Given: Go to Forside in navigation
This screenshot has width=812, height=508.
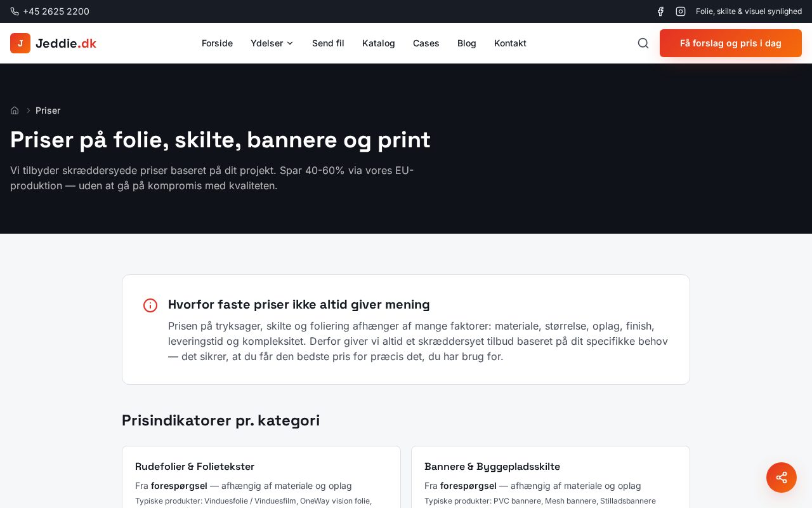Looking at the screenshot, I should click(x=217, y=43).
